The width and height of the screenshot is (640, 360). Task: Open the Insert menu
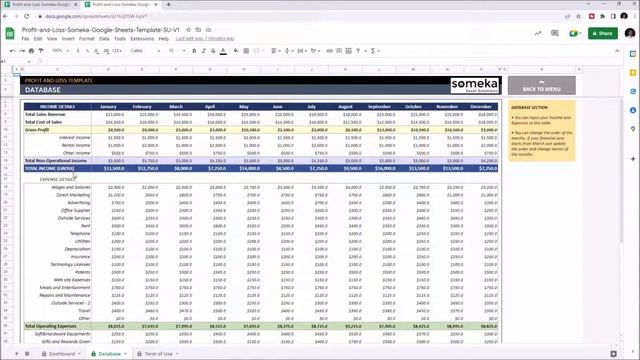[68, 39]
